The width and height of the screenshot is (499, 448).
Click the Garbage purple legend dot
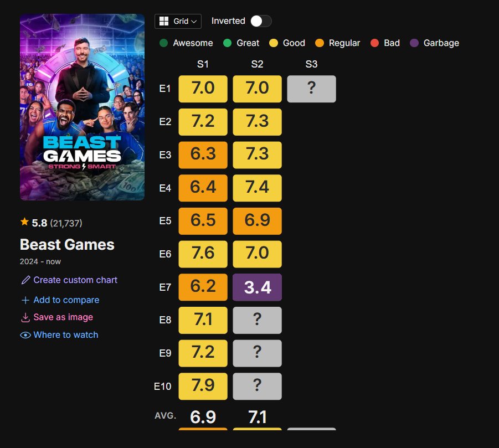pyautogui.click(x=414, y=43)
